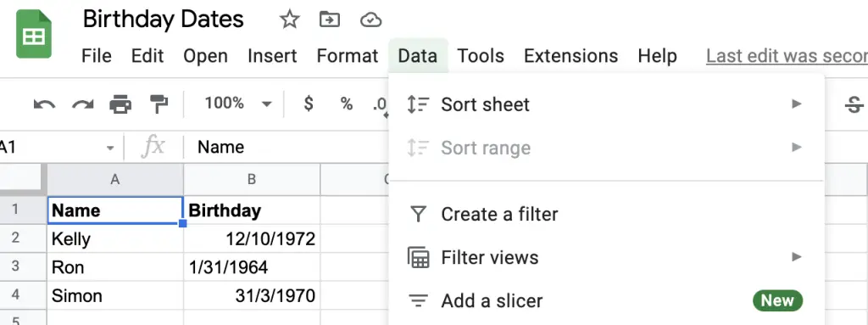Star the Birthday Dates document
Image resolution: width=868 pixels, height=325 pixels.
290,20
